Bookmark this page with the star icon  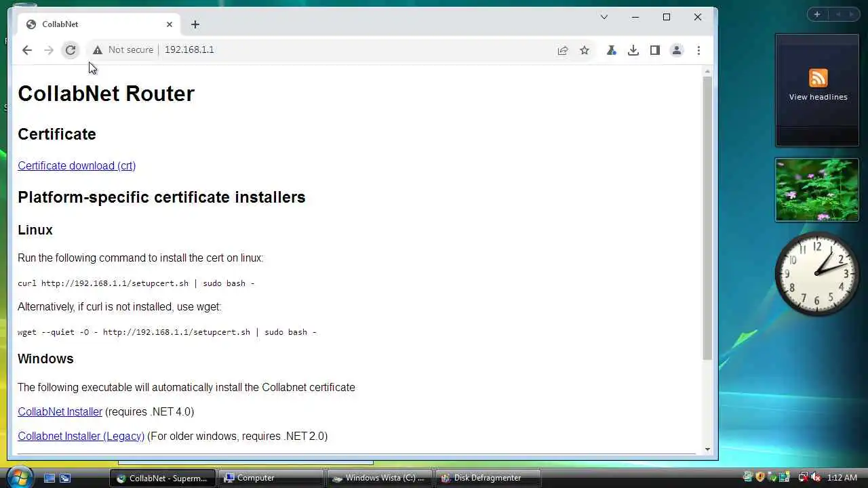[585, 50]
